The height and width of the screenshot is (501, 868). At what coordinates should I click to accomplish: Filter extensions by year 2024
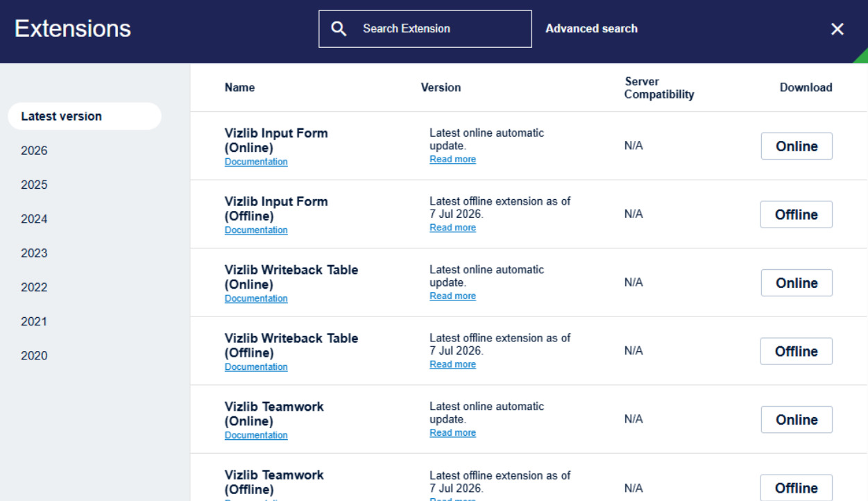click(35, 219)
